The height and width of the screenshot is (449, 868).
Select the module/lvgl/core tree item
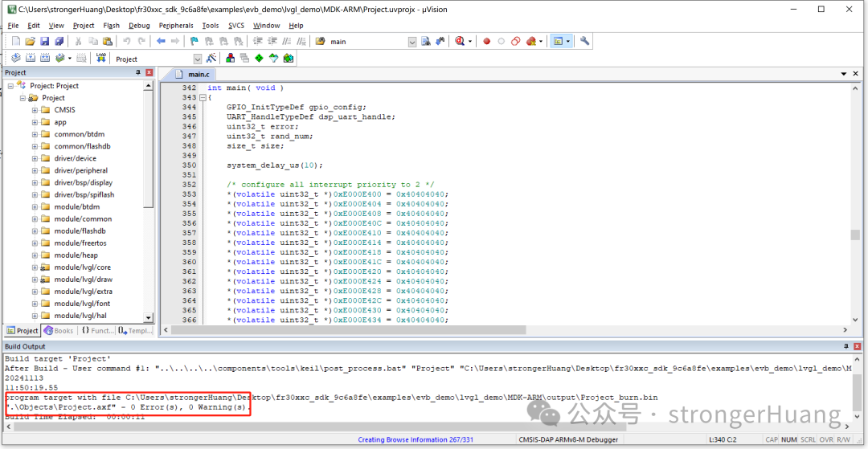coord(82,267)
